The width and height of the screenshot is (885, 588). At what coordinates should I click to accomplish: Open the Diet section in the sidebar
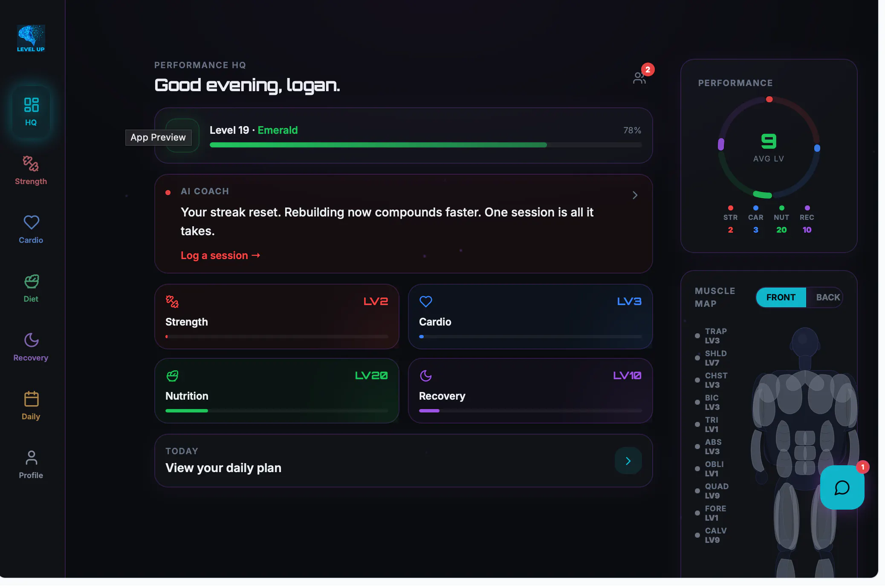31,288
